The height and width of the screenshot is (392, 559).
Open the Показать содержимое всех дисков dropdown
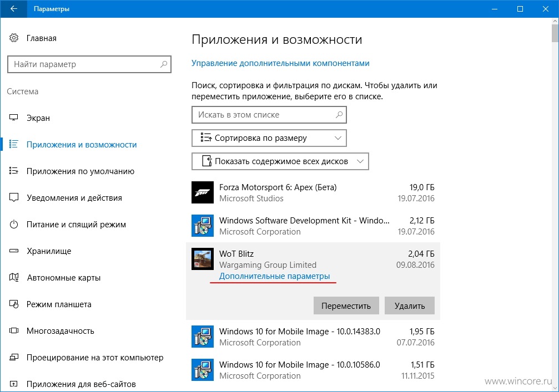(x=280, y=161)
